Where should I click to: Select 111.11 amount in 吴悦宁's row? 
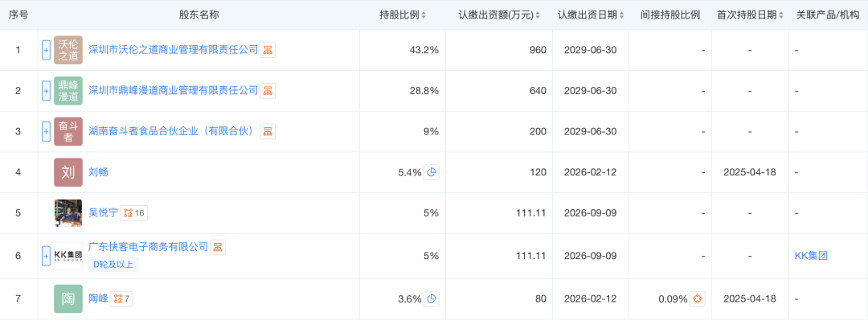coord(532,213)
